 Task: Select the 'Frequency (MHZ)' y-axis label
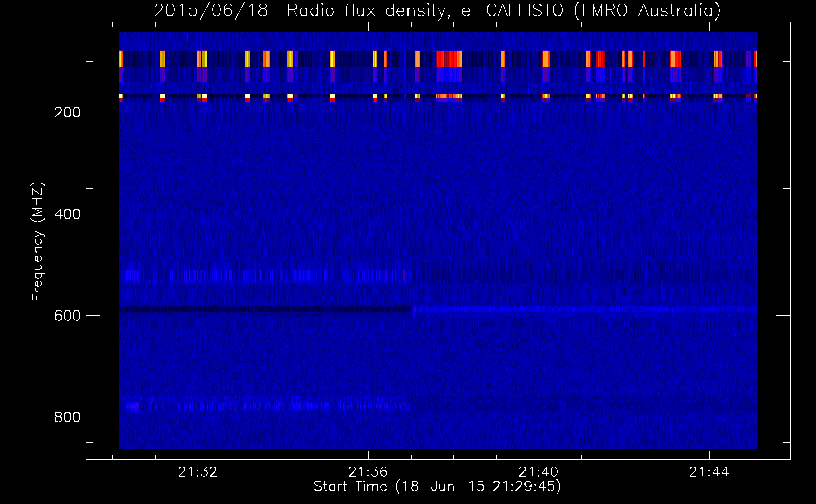click(38, 241)
